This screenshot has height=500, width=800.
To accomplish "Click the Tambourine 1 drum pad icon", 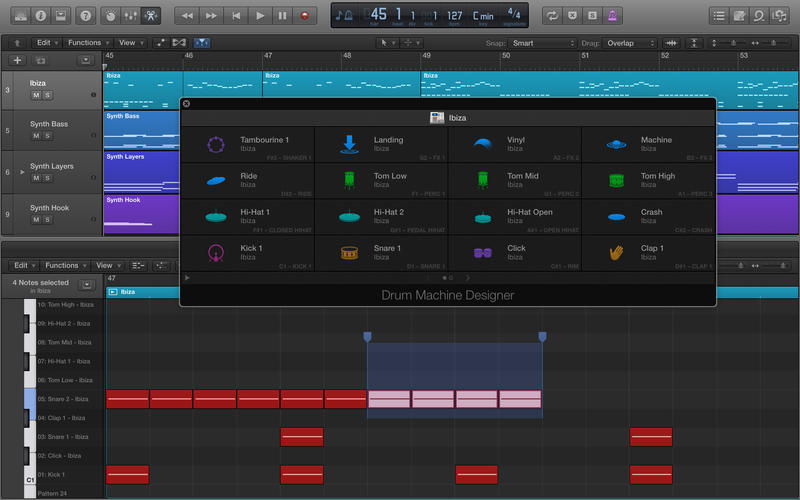I will (x=215, y=145).
